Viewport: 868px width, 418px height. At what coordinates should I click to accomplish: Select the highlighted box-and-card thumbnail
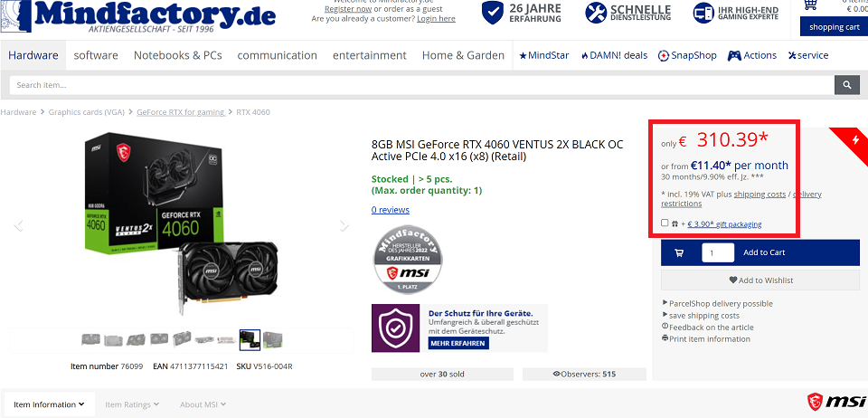(250, 340)
